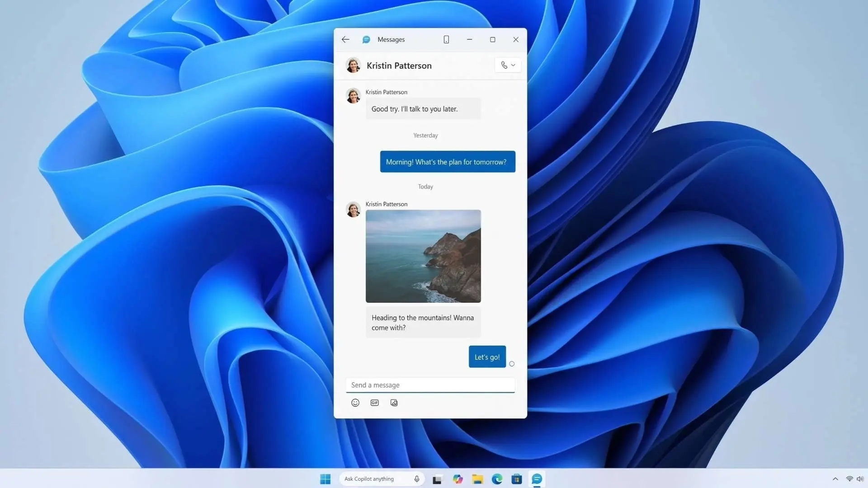Click the Task View button

point(437,479)
